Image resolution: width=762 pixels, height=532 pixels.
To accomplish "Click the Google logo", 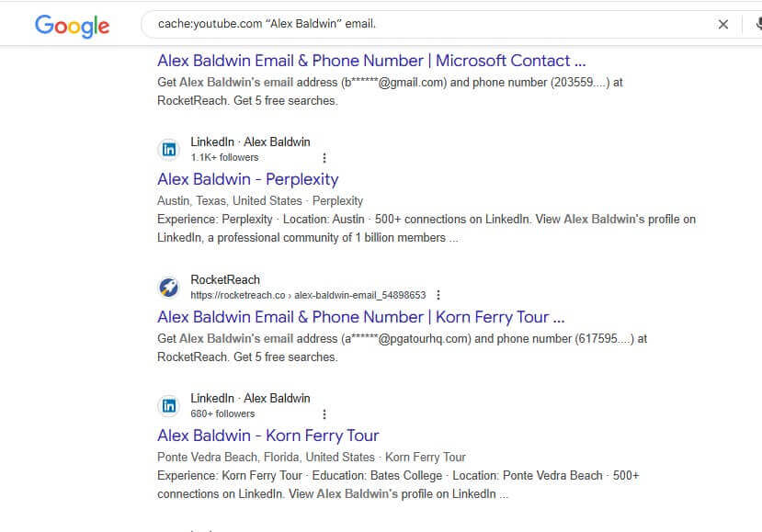I will [x=72, y=26].
